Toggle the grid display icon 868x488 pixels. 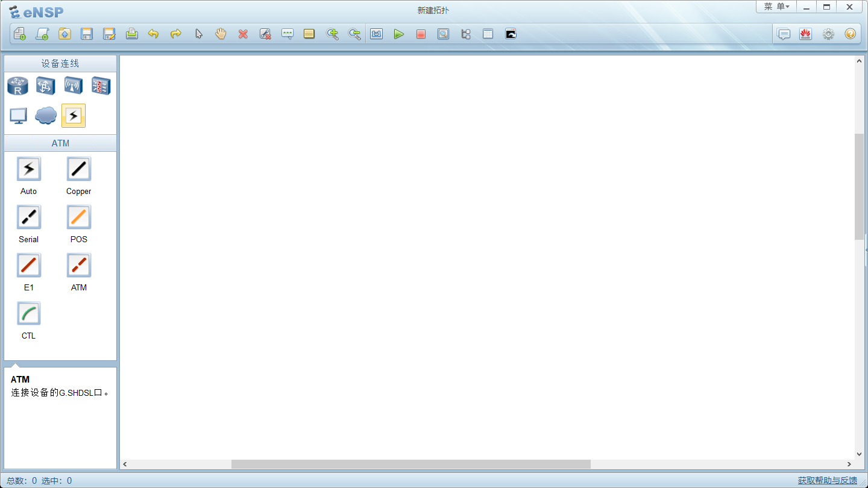(488, 34)
